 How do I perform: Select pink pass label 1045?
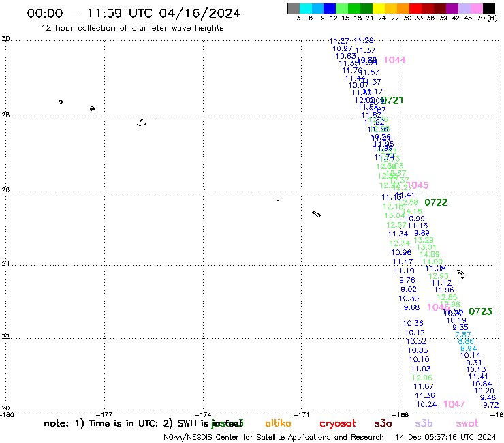pyautogui.click(x=418, y=185)
